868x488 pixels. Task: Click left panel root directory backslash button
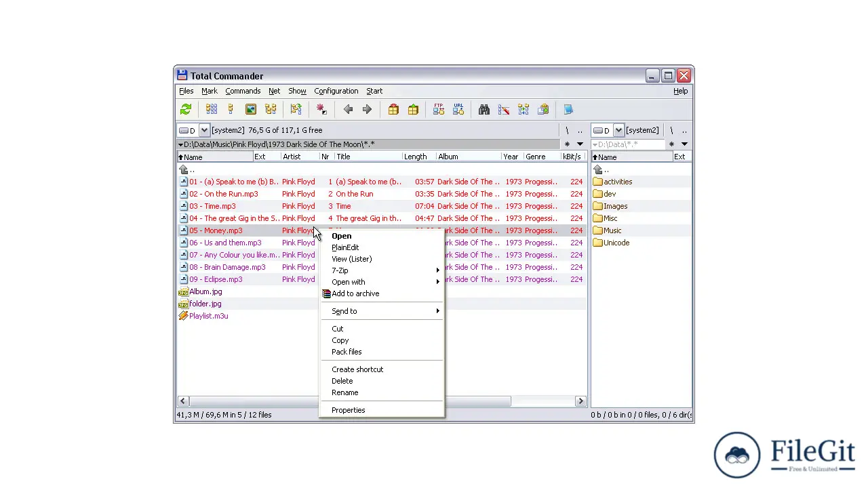pyautogui.click(x=567, y=130)
